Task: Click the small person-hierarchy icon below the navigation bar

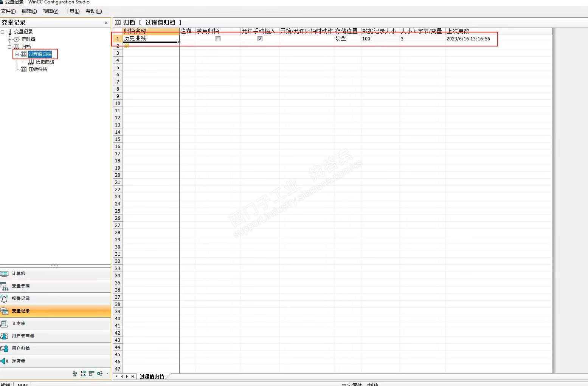Action: coord(75,374)
